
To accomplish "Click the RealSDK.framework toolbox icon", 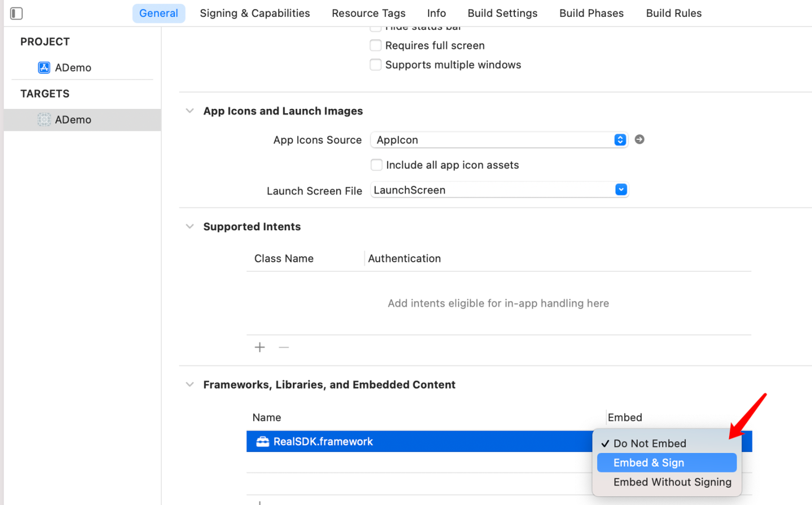I will [263, 441].
